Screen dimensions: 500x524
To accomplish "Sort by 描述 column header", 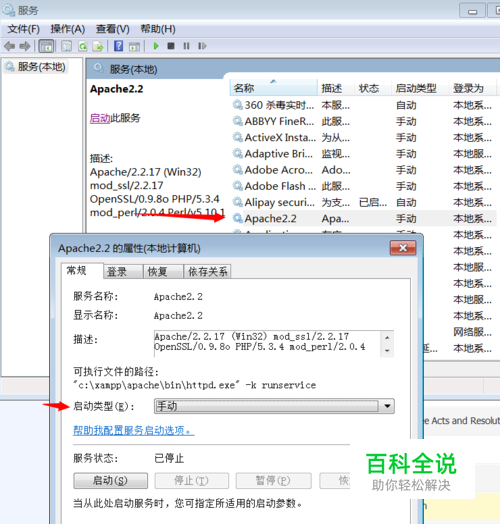I will coord(336,88).
